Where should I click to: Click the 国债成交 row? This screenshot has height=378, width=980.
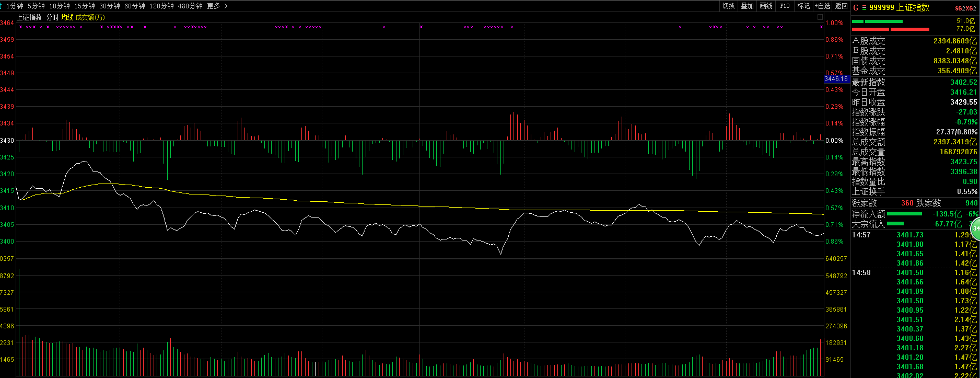pyautogui.click(x=915, y=61)
